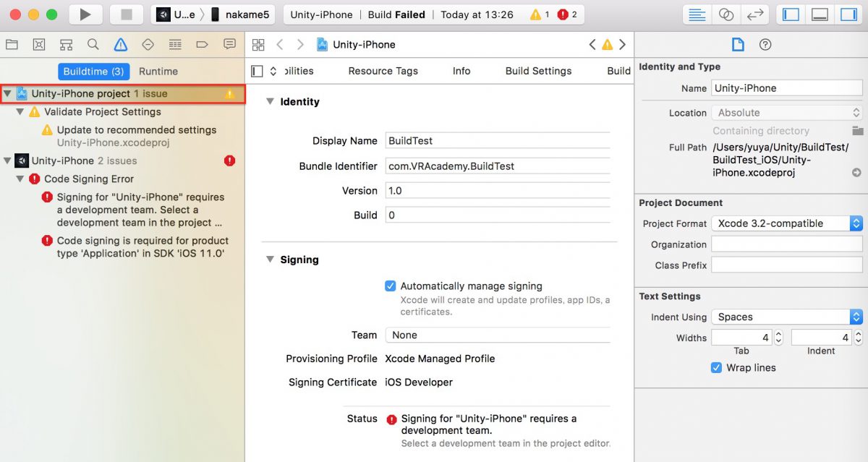Open the Breakpoint navigator
The height and width of the screenshot is (462, 868).
click(203, 45)
